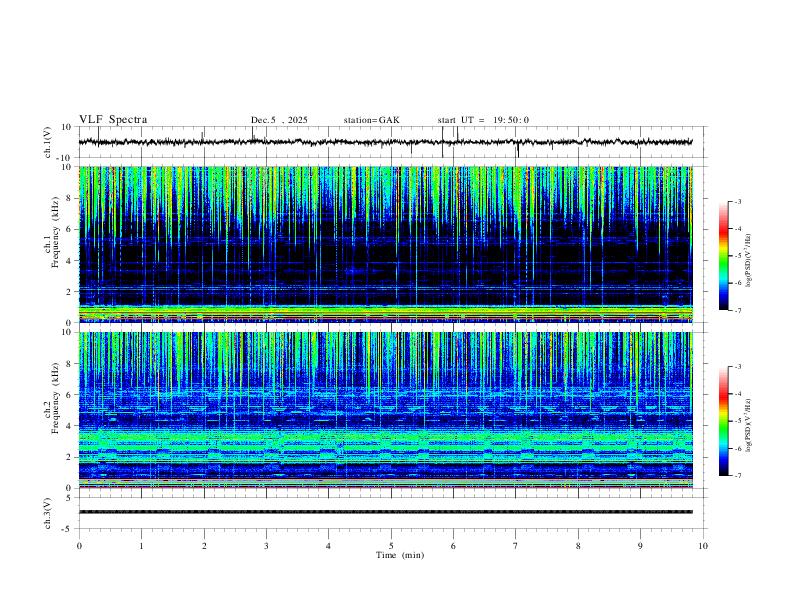This screenshot has width=792, height=612.
Task: Click the 'ch.1(V)' waveform axis label
Action: pyautogui.click(x=48, y=142)
